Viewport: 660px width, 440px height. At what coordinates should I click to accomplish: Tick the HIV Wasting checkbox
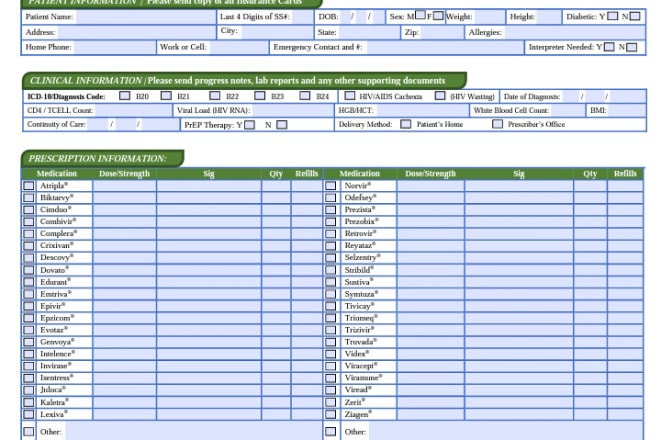440,96
